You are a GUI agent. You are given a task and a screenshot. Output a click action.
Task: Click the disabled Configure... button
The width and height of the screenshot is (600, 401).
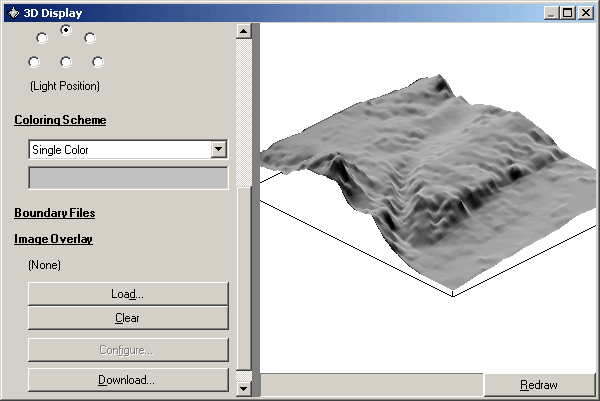(x=128, y=350)
